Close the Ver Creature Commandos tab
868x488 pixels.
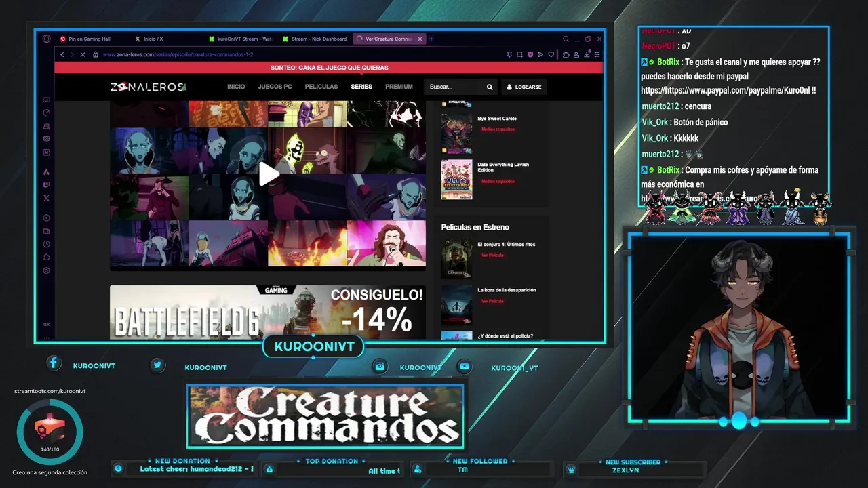click(x=420, y=39)
